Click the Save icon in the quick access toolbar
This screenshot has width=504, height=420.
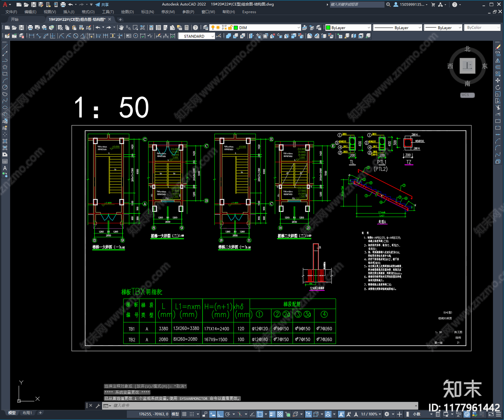33,4
